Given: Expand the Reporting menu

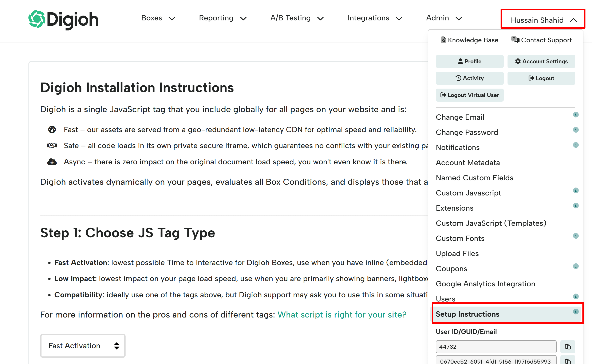Looking at the screenshot, I should (x=223, y=18).
